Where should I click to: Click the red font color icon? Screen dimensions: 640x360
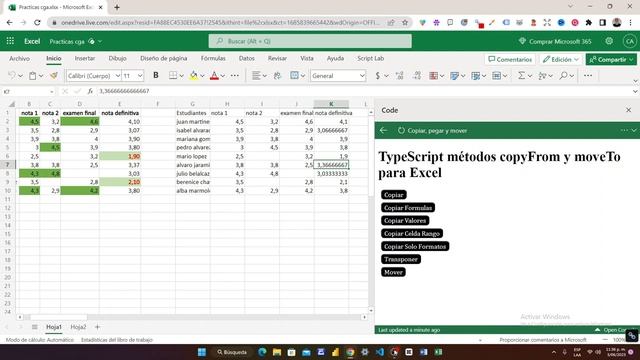(214, 76)
